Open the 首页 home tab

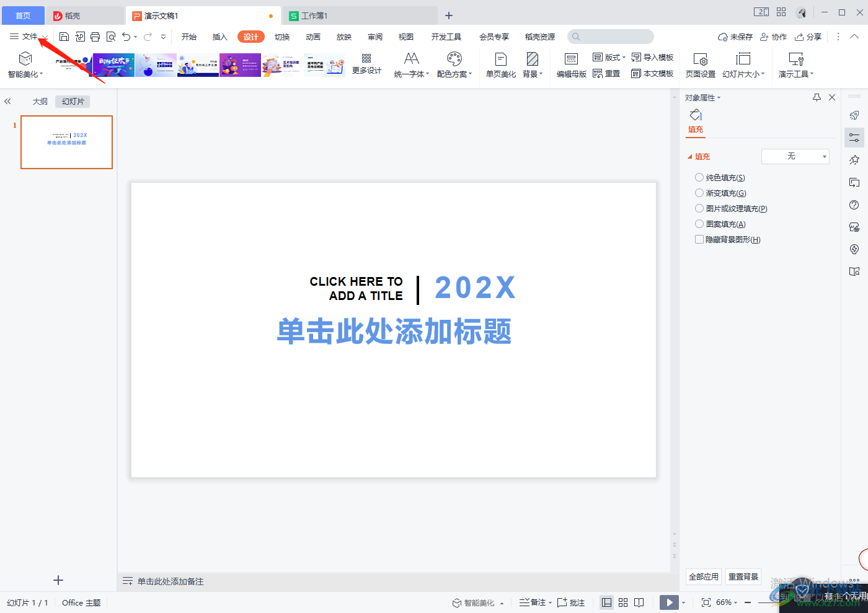[23, 15]
